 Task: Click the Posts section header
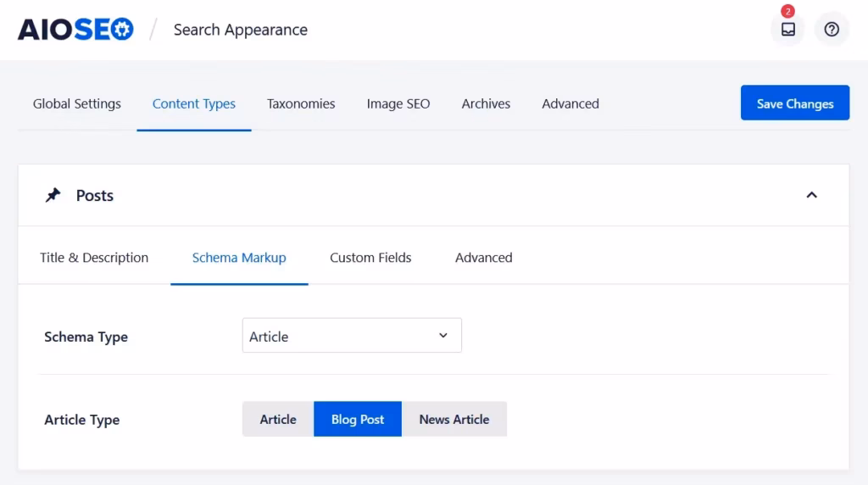point(95,195)
